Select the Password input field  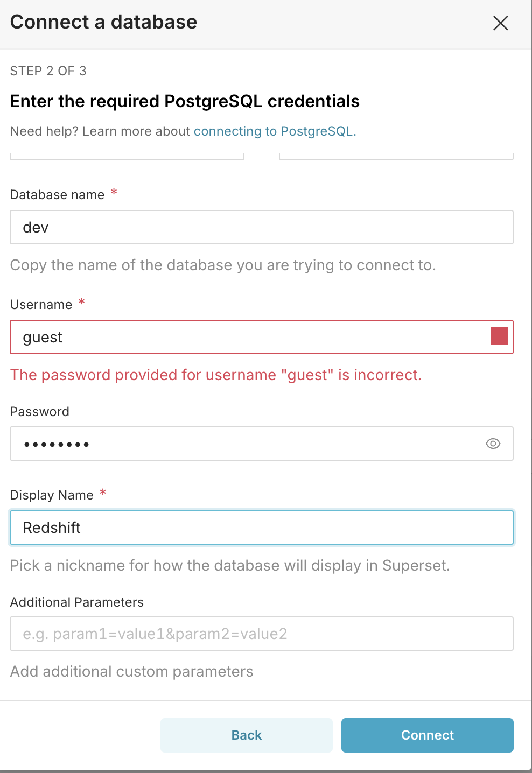tap(248, 444)
